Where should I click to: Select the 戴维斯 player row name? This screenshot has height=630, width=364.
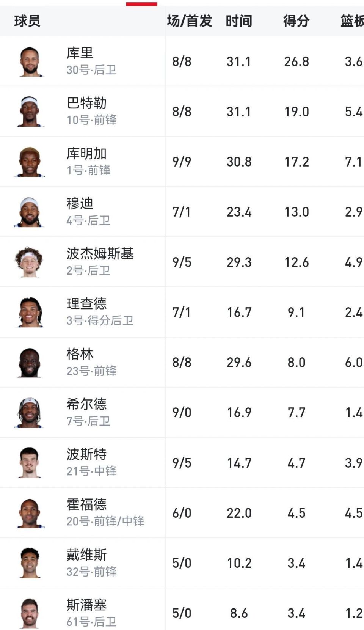click(87, 555)
